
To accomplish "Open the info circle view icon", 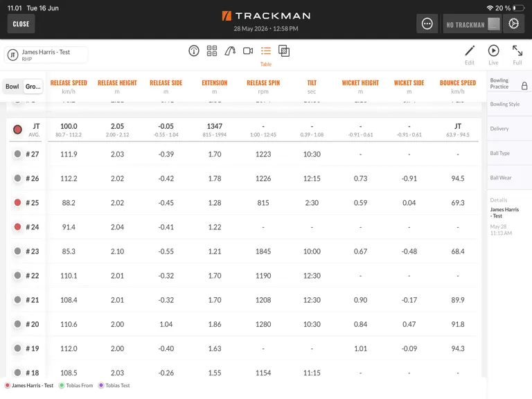I will coord(194,51).
